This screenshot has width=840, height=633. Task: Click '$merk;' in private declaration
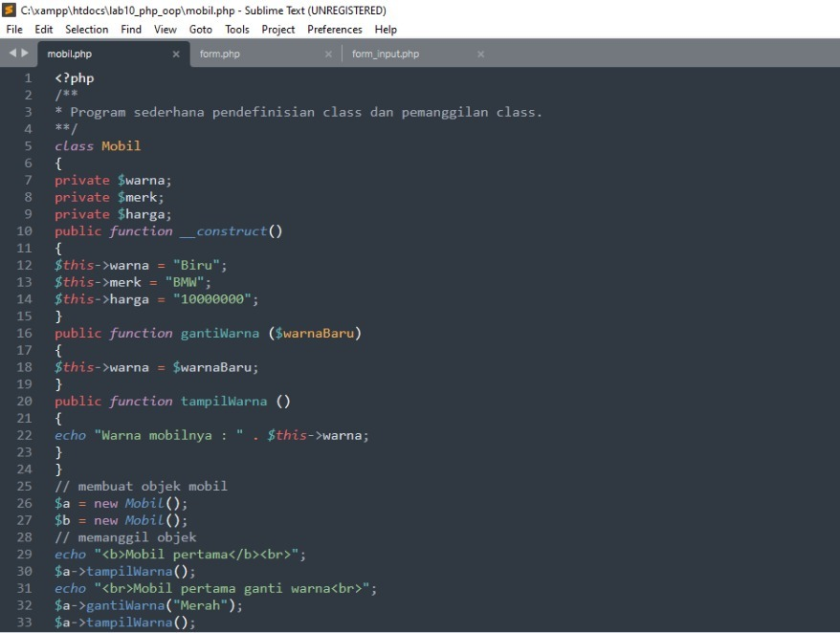[x=141, y=198]
